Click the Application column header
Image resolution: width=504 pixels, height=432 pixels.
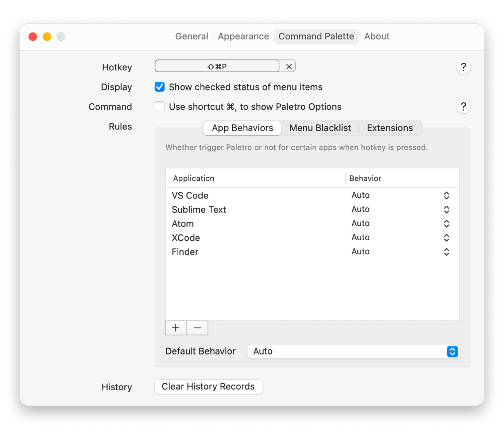point(256,178)
